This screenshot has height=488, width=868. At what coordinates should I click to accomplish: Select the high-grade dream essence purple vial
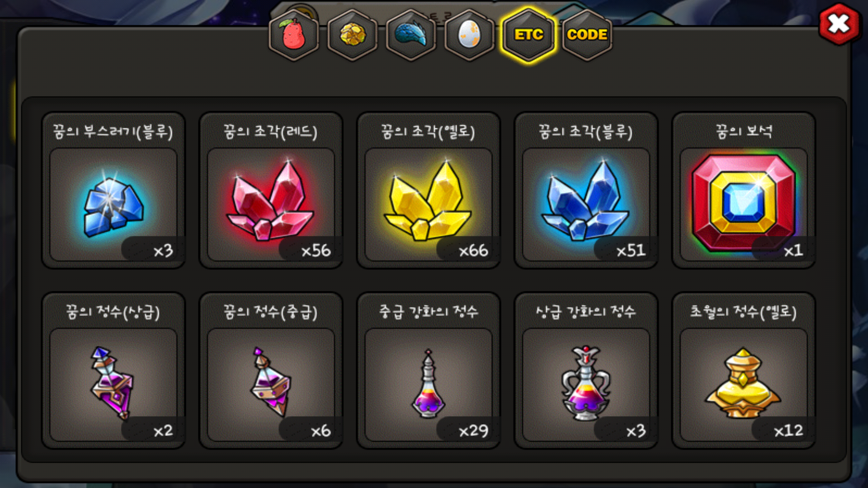point(113,371)
